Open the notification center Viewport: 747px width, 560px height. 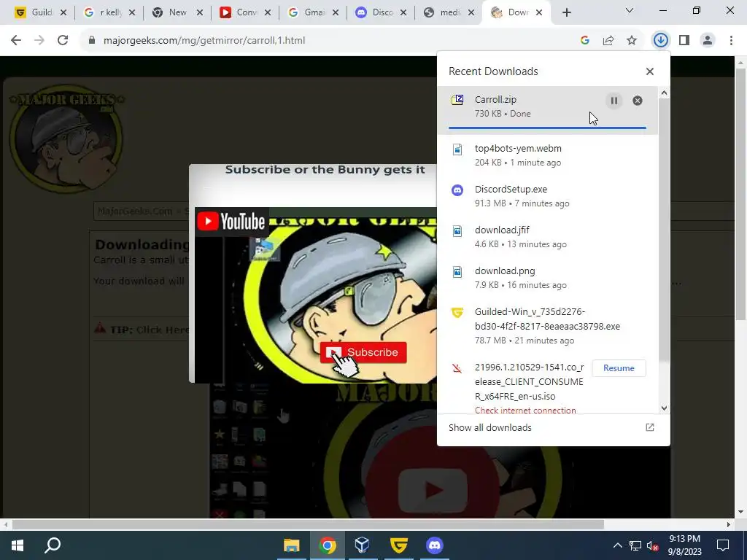pyautogui.click(x=723, y=545)
